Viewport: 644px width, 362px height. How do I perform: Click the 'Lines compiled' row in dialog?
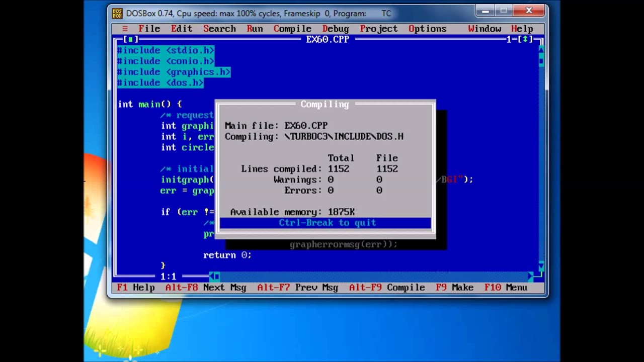coord(319,169)
